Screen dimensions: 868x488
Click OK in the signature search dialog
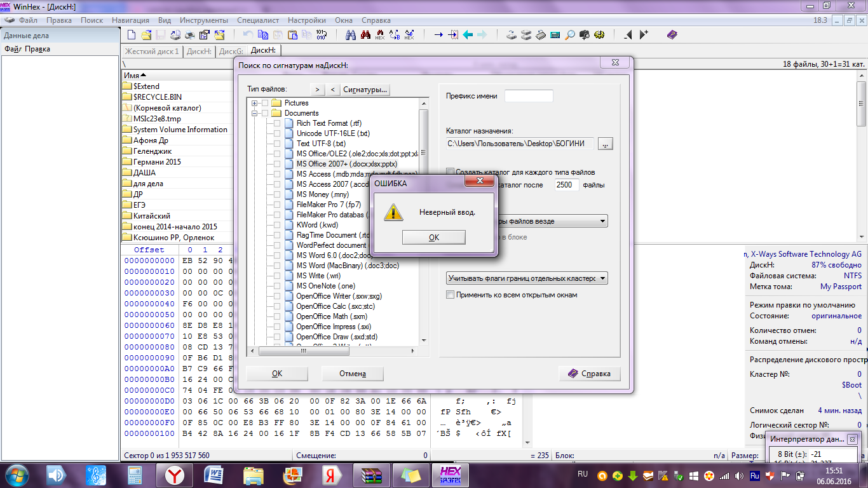277,374
